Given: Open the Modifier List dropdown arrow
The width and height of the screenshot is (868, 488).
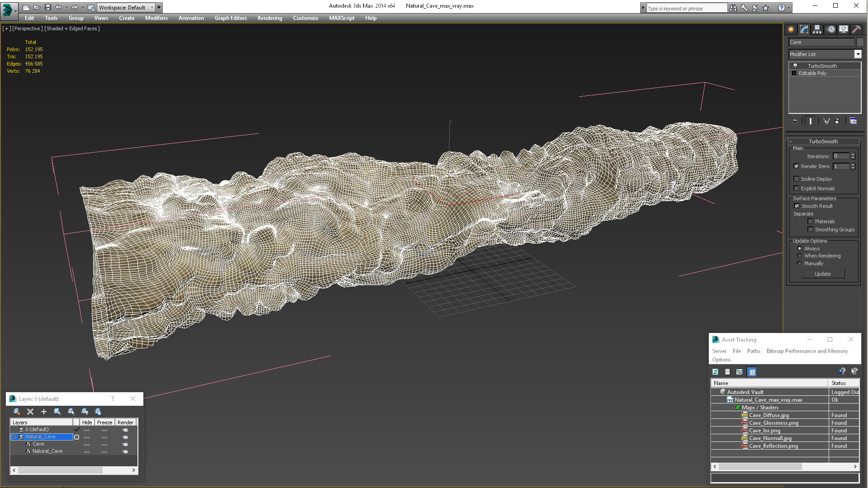Looking at the screenshot, I should [858, 54].
